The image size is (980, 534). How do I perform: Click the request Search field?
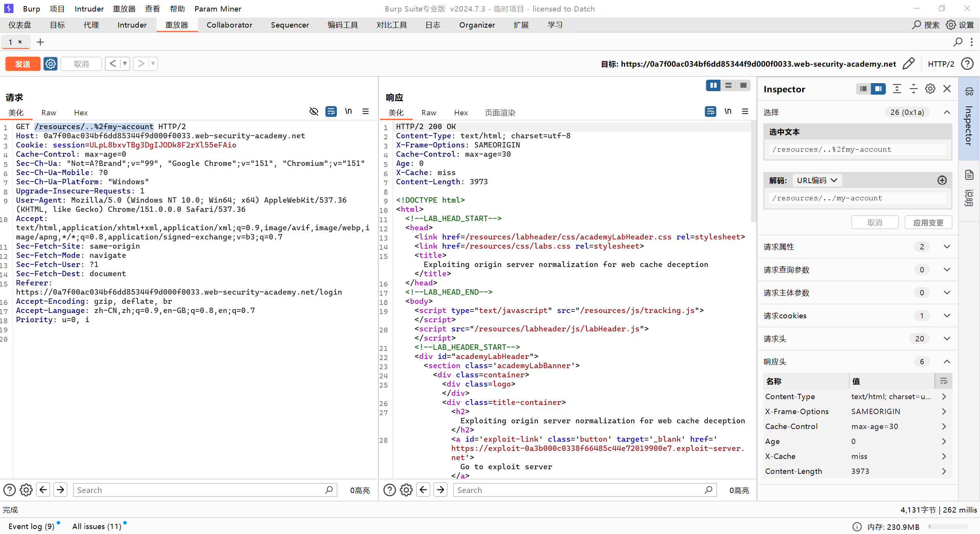[205, 490]
